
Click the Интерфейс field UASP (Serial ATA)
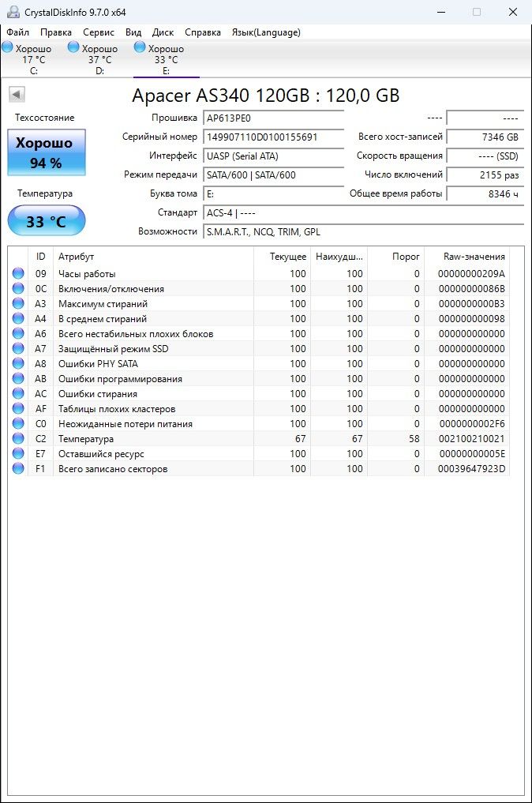point(273,156)
